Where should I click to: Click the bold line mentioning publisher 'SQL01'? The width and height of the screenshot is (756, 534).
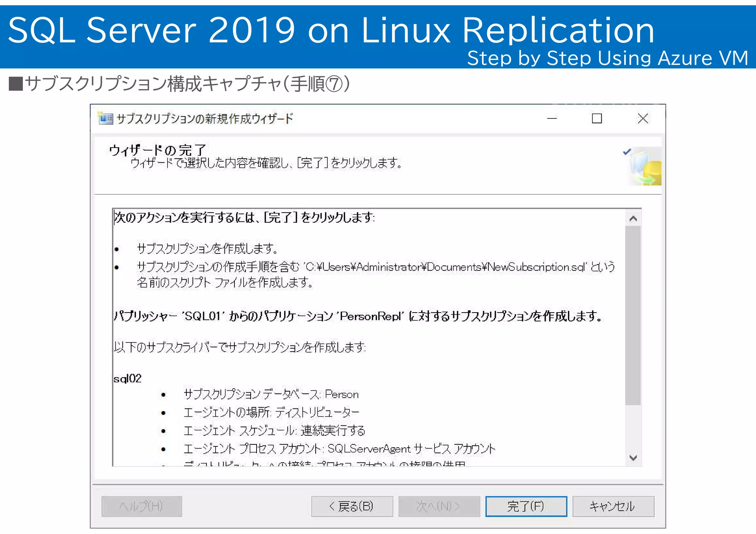tap(358, 316)
